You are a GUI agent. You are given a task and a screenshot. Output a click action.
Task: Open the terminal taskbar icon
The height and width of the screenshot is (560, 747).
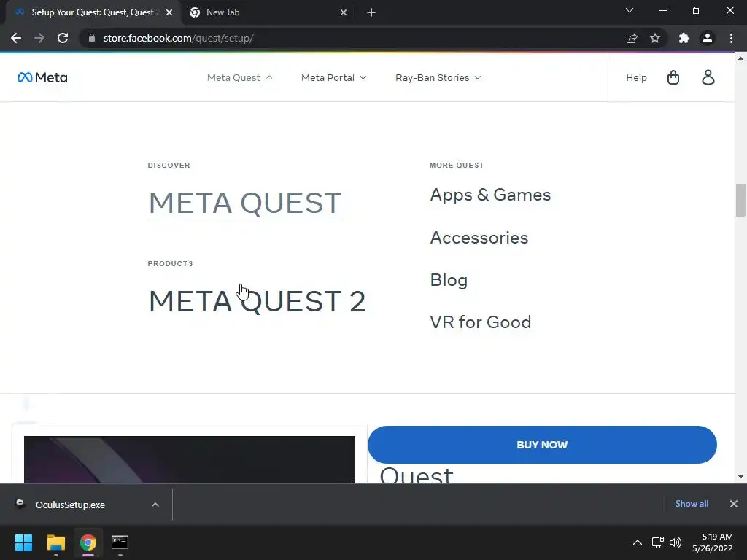click(x=120, y=542)
